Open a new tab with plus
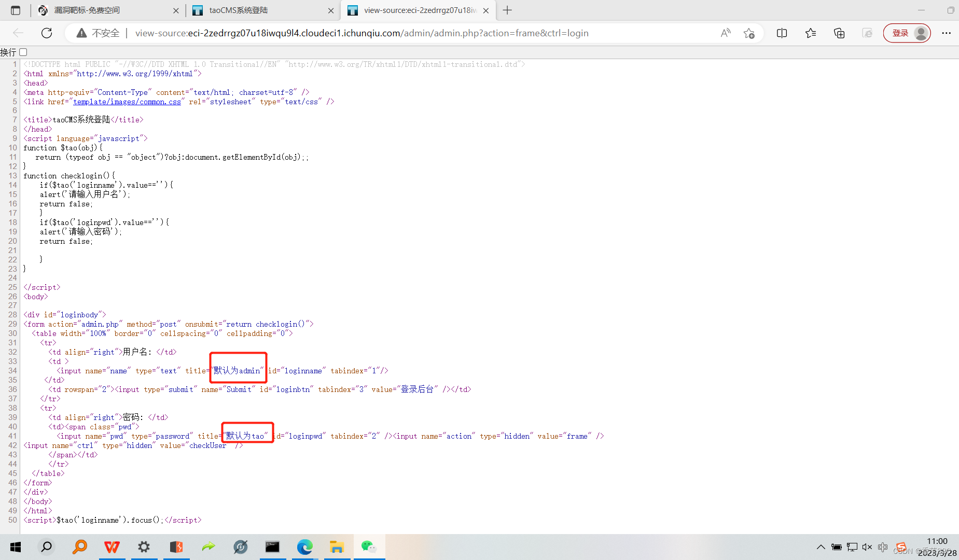This screenshot has height=560, width=959. (x=507, y=10)
